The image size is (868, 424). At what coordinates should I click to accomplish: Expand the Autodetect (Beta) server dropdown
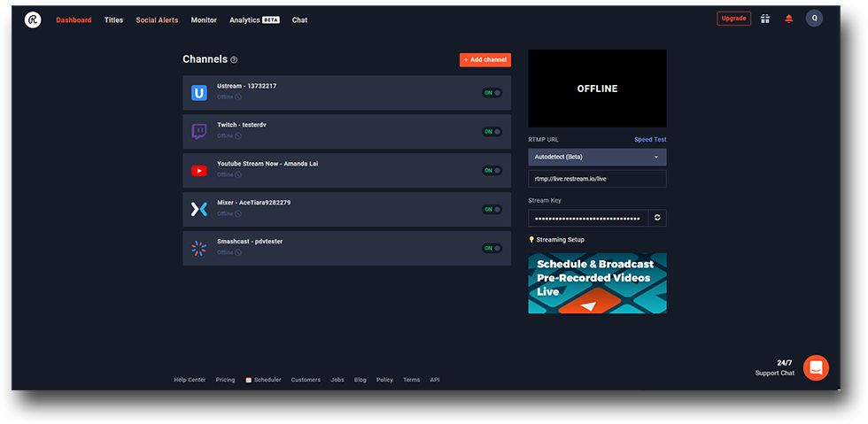coord(597,158)
